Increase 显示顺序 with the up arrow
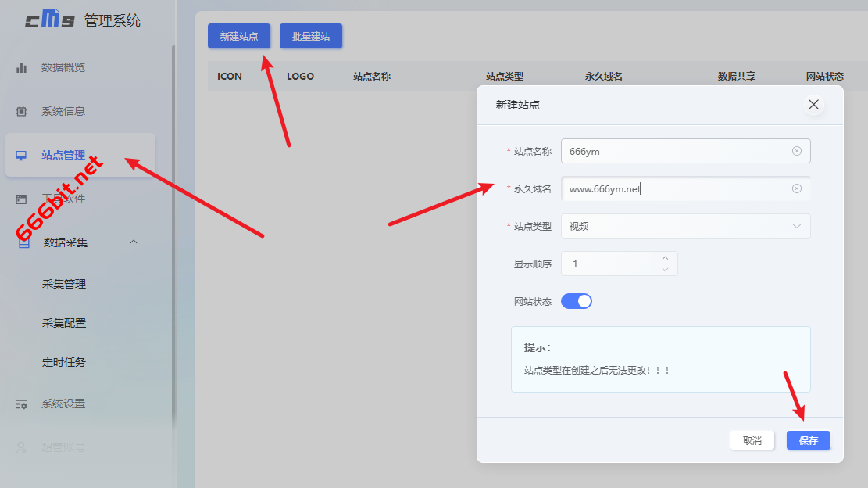 pos(665,257)
